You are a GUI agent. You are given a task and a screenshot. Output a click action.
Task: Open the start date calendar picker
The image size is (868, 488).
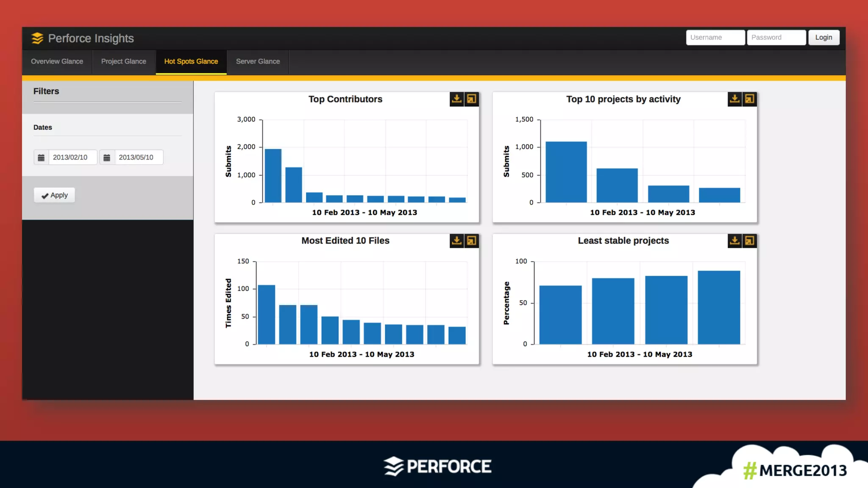click(x=41, y=158)
